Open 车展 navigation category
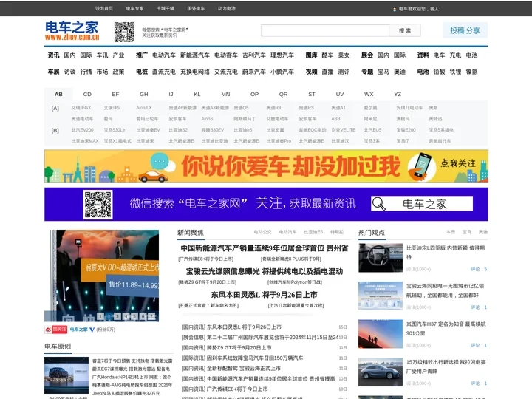This screenshot has height=399, width=532. click(53, 72)
